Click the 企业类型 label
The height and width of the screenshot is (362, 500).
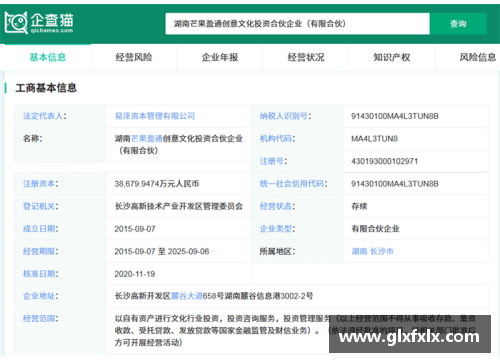276,229
